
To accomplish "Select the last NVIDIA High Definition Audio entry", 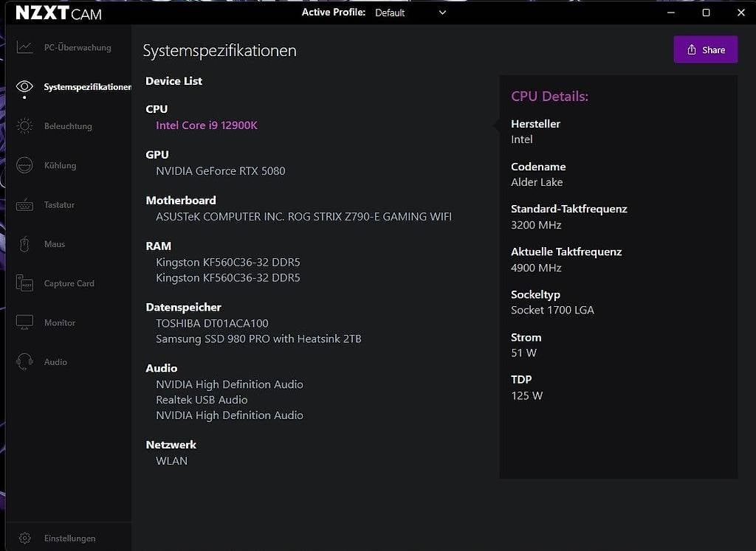I will (x=230, y=415).
